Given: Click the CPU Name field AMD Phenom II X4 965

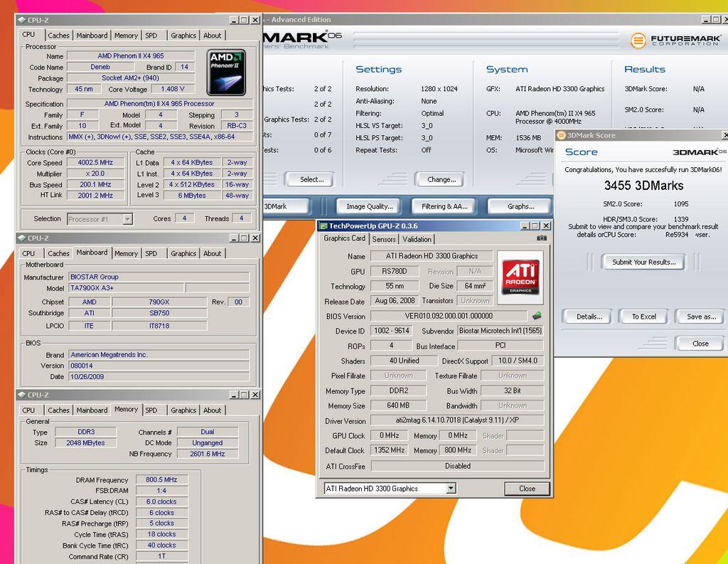Looking at the screenshot, I should tap(131, 55).
